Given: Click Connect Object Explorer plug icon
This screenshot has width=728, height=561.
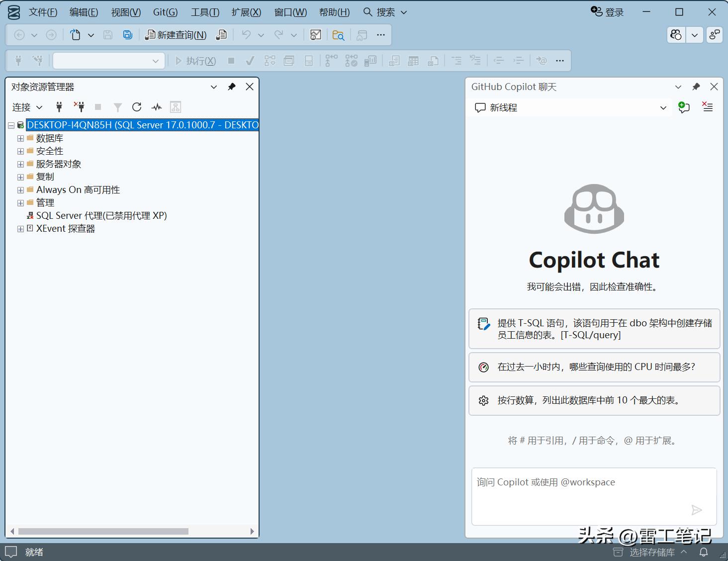Looking at the screenshot, I should click(x=59, y=107).
